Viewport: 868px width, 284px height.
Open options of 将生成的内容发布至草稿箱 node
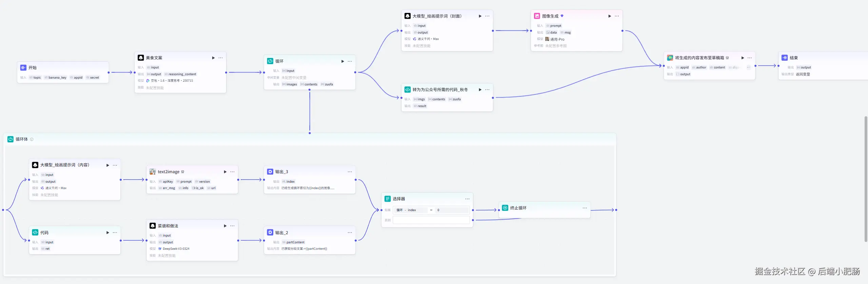(750, 58)
